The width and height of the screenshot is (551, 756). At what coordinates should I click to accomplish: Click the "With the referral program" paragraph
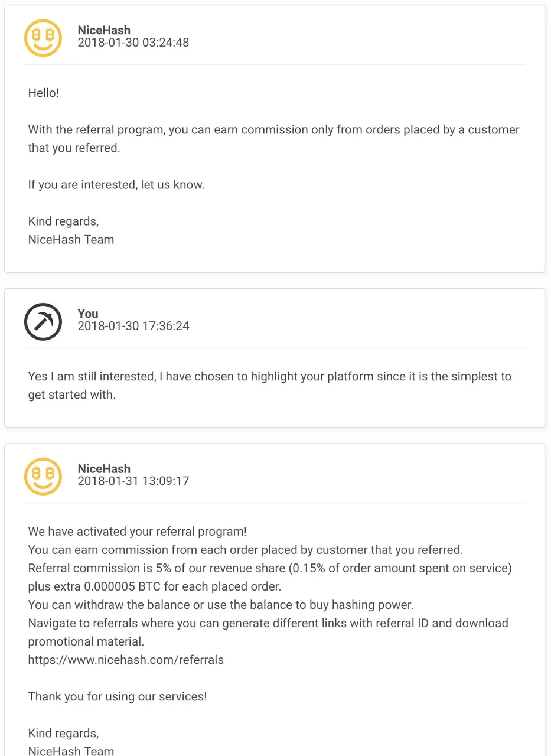click(x=274, y=138)
